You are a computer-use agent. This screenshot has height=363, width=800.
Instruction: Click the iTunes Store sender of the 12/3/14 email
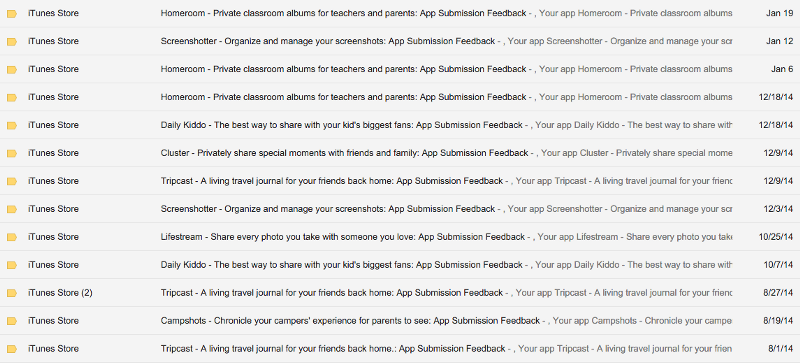(x=53, y=209)
